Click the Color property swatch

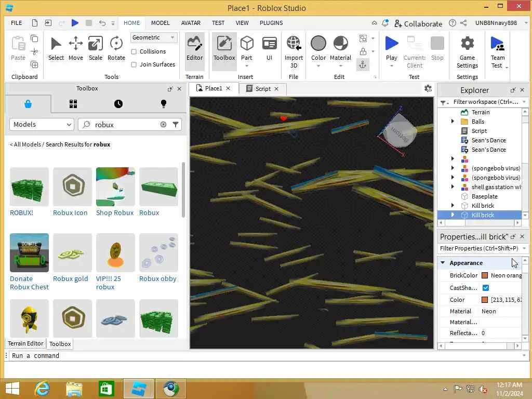(x=485, y=300)
